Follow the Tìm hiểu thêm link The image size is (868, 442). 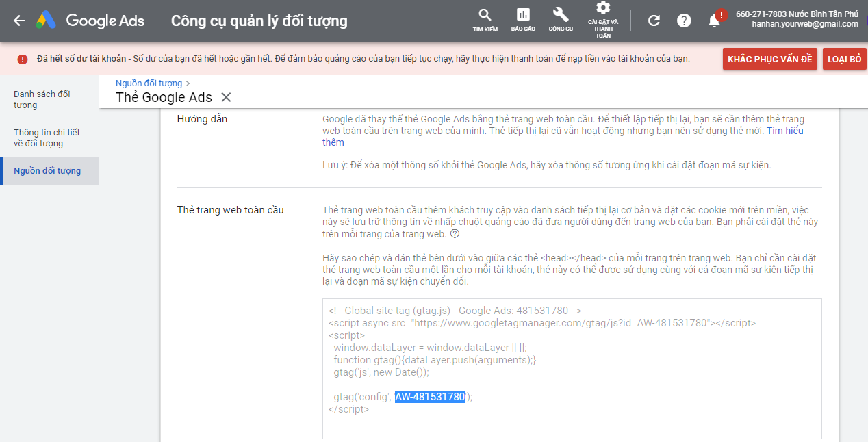click(x=784, y=131)
